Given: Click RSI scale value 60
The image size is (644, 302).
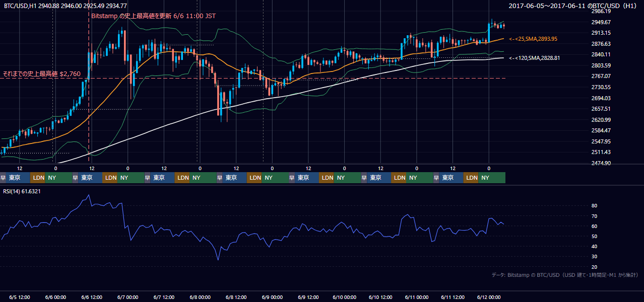Looking at the screenshot, I should [594, 226].
